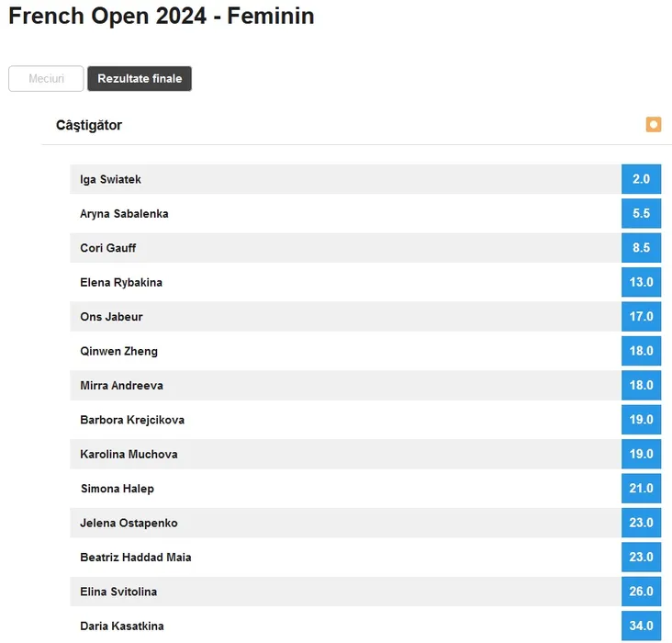Choose Barbora Krejcikova odds 19.0
Image resolution: width=672 pixels, height=643 pixels.
click(641, 420)
